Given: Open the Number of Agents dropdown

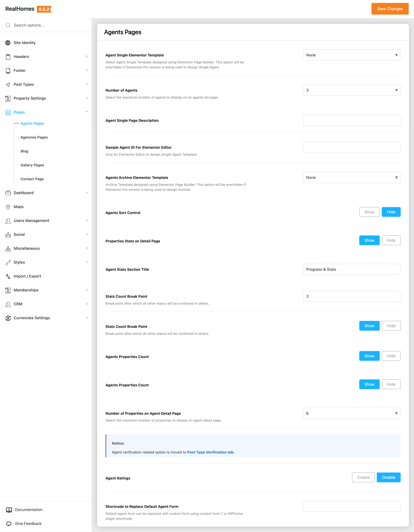Looking at the screenshot, I should click(x=351, y=90).
